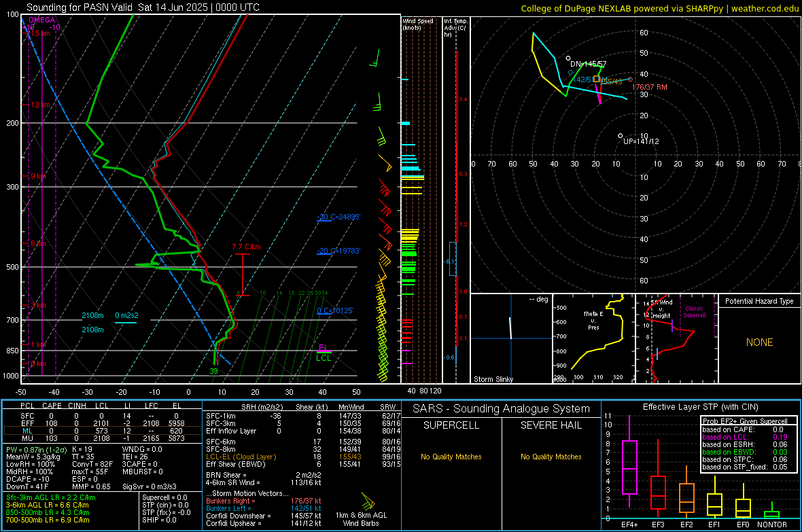Viewport: 802px width, 532px height.
Task: Click the NONE hazard type value
Action: 759,342
